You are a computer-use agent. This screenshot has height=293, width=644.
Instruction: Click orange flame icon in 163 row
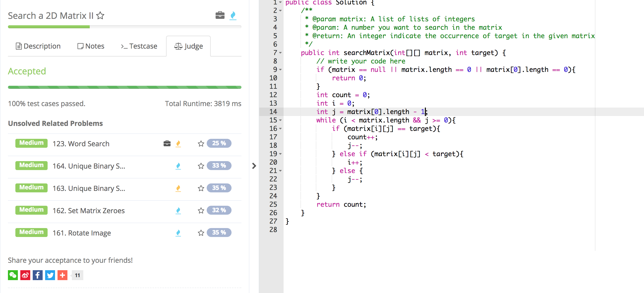pyautogui.click(x=178, y=188)
